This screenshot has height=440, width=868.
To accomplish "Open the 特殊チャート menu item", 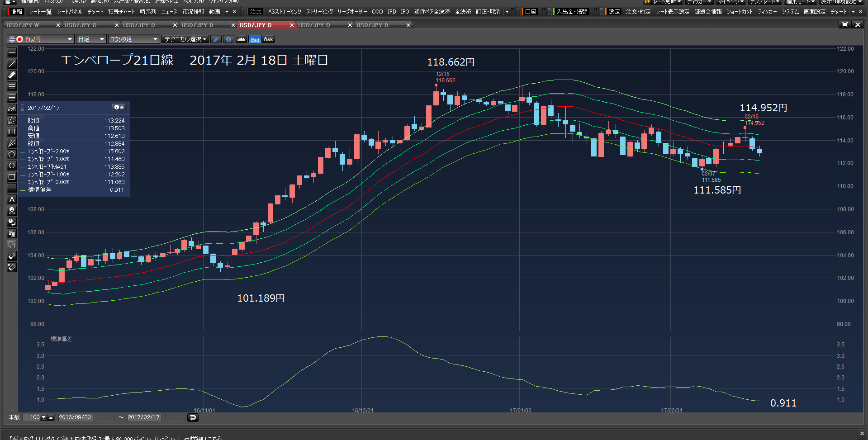I will 121,12.
